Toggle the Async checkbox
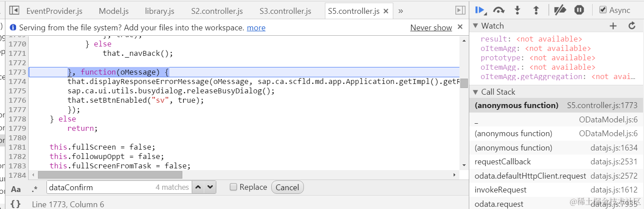This screenshot has width=644, height=209. coord(603,10)
